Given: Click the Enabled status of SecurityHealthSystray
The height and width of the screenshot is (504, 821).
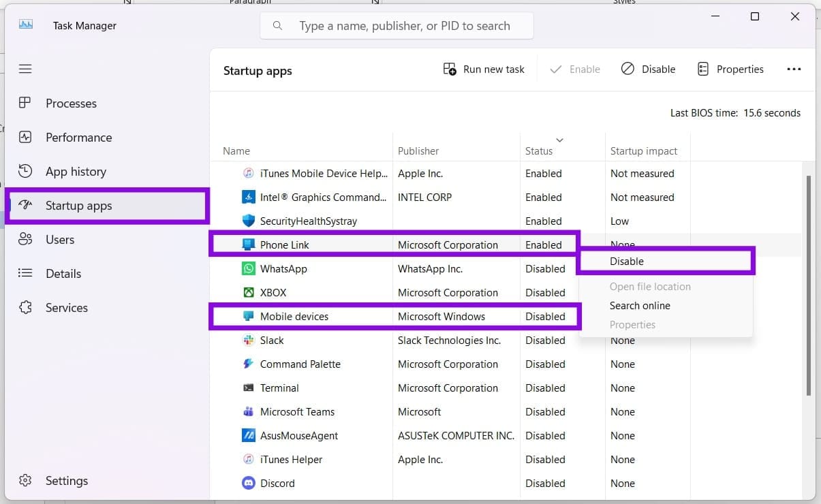Looking at the screenshot, I should 544,221.
